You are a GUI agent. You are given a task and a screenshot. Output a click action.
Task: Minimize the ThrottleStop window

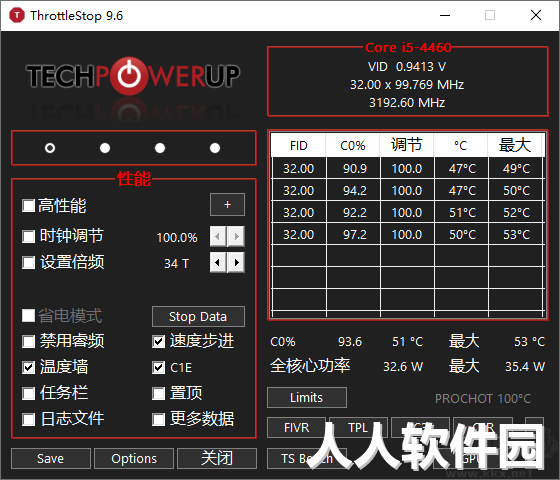[x=445, y=15]
